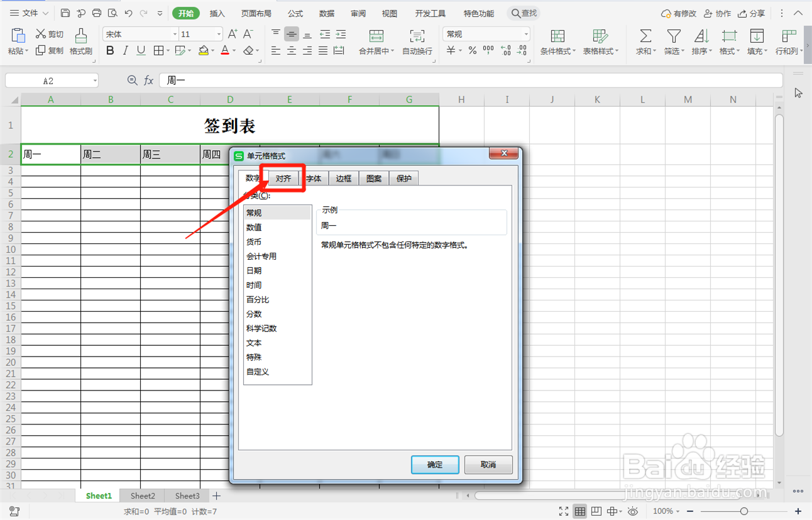Select 货币 in the category list
The width and height of the screenshot is (812, 520).
(x=254, y=241)
